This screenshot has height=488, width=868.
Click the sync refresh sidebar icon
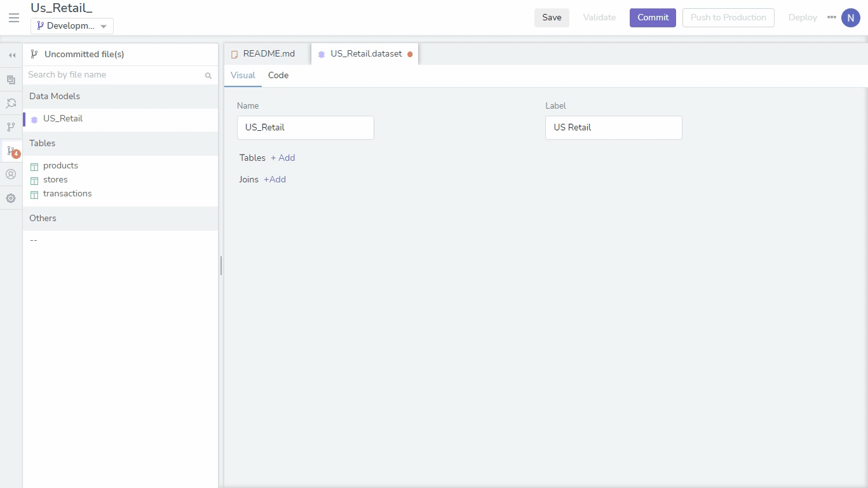11,103
